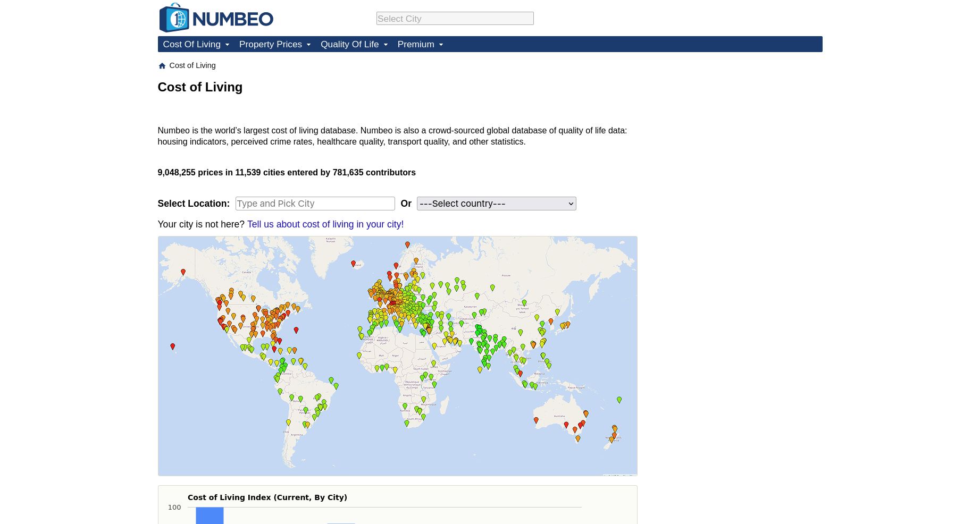This screenshot has height=524, width=980.
Task: Select the lone green marker in Siberia
Action: tap(492, 288)
